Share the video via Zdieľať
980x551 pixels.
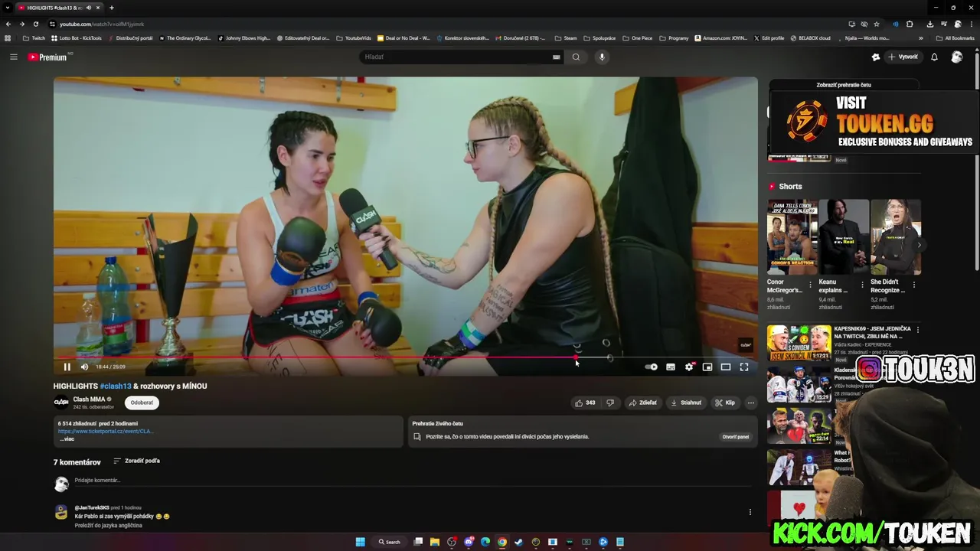pos(643,403)
